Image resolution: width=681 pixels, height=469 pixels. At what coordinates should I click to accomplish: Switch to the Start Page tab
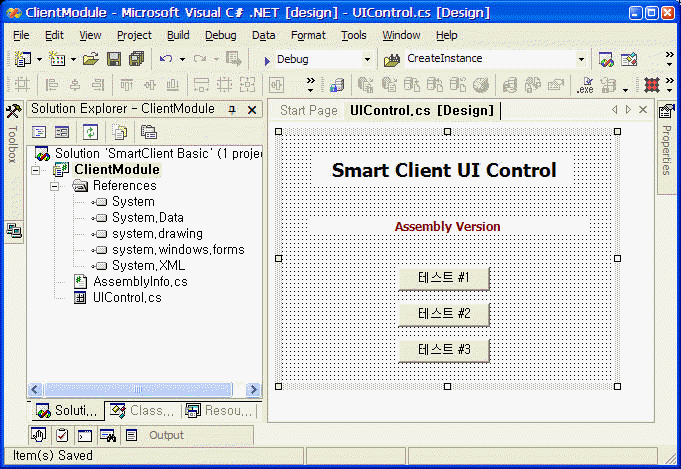[308, 111]
